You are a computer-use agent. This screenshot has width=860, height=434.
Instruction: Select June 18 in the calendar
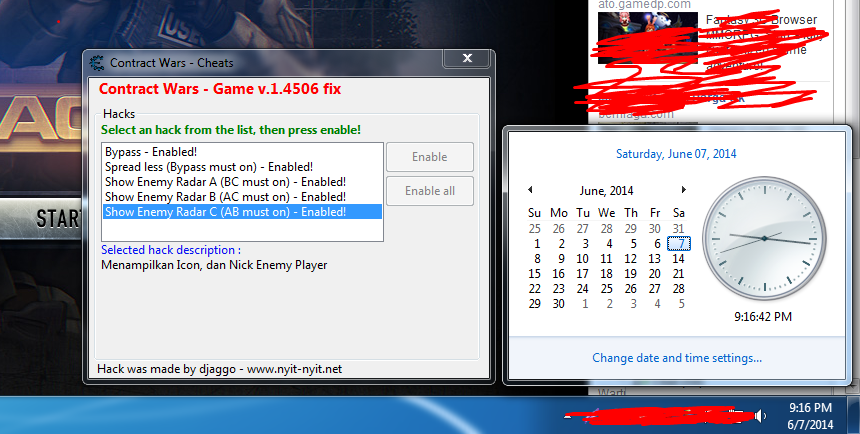[606, 274]
